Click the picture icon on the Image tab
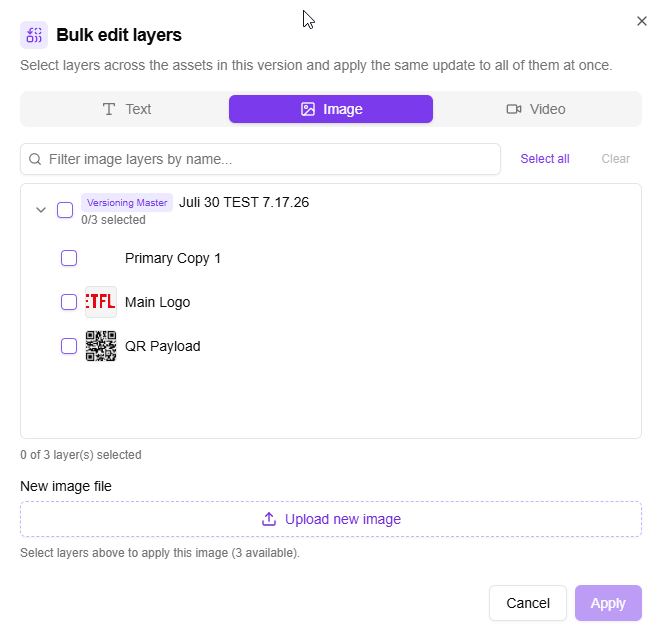 pos(308,109)
